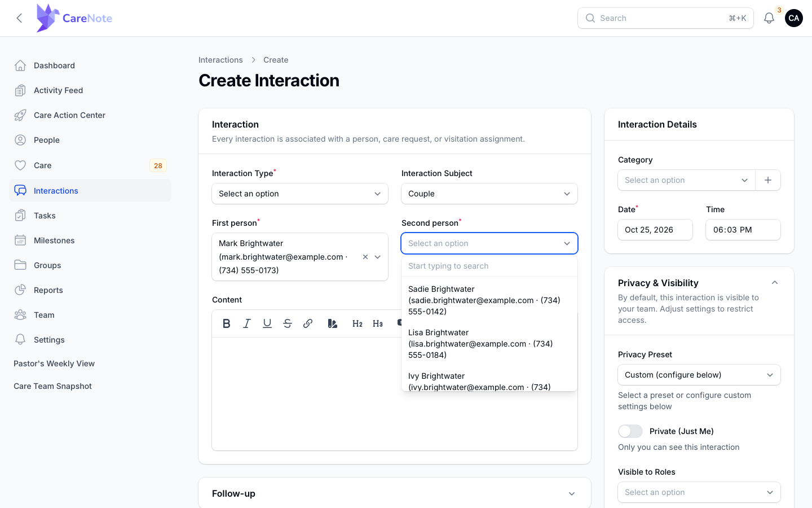Viewport: 812px width, 508px height.
Task: Open Tasks in the sidebar
Action: (x=90, y=216)
